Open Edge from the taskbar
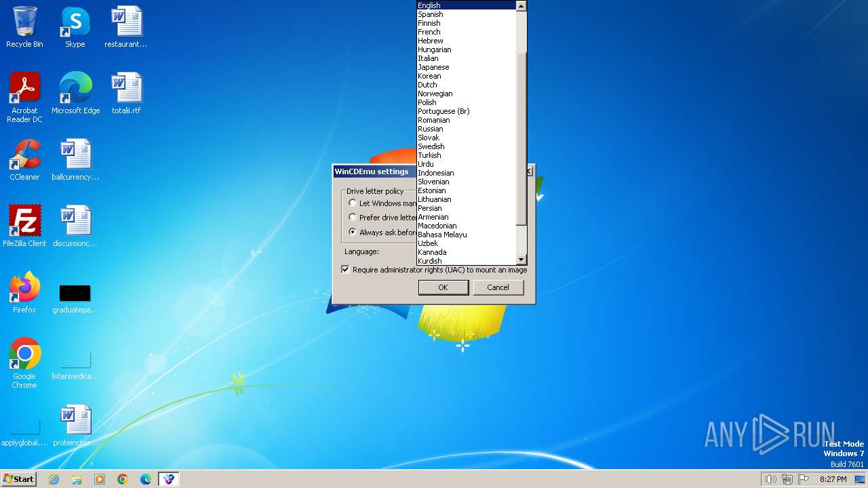This screenshot has height=488, width=868. pos(146,479)
